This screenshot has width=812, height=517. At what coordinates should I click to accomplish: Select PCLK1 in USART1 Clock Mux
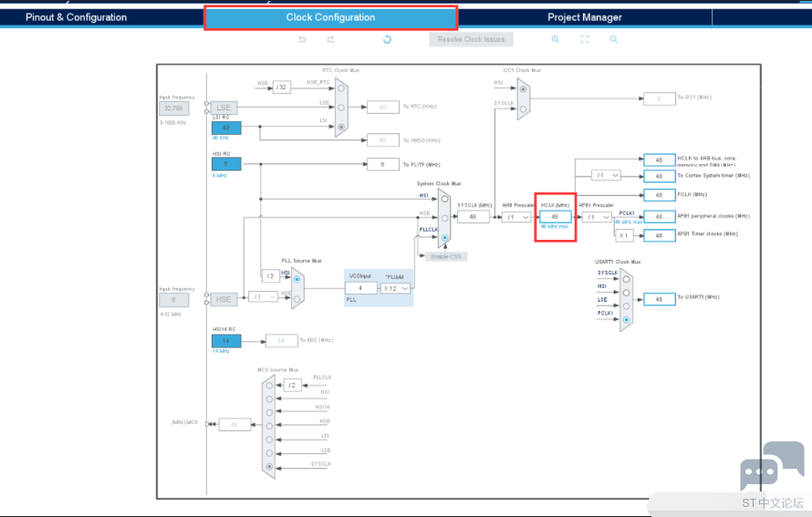coord(626,320)
